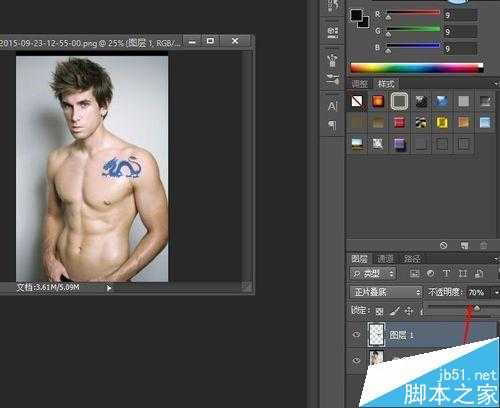Open the blend mode dropdown 正片叠底
The image size is (500, 408).
(x=386, y=292)
